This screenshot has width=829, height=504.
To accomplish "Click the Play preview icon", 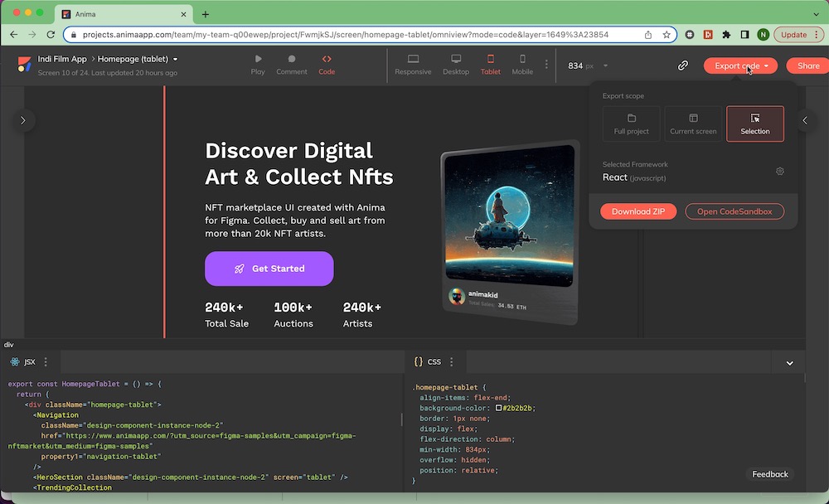I will coord(258,60).
